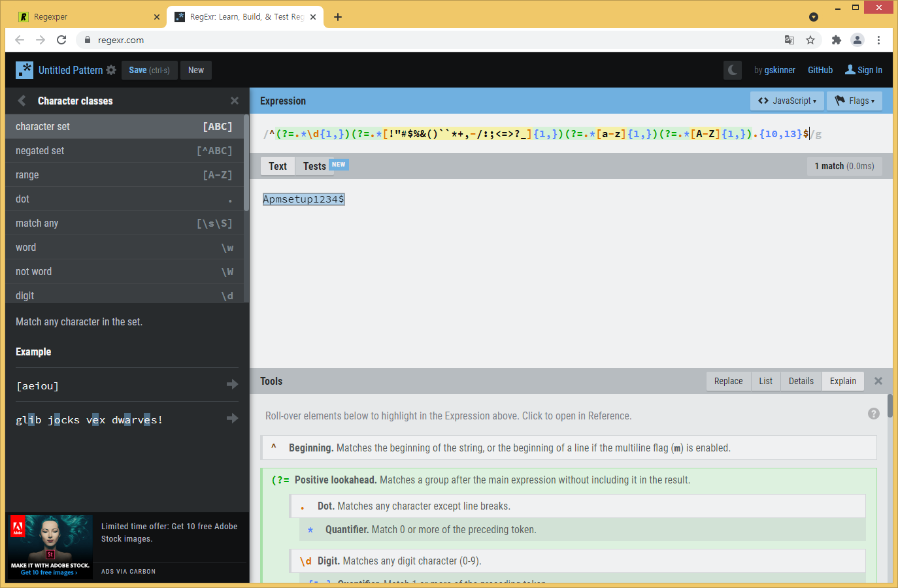Select negated set reference item

tap(124, 150)
